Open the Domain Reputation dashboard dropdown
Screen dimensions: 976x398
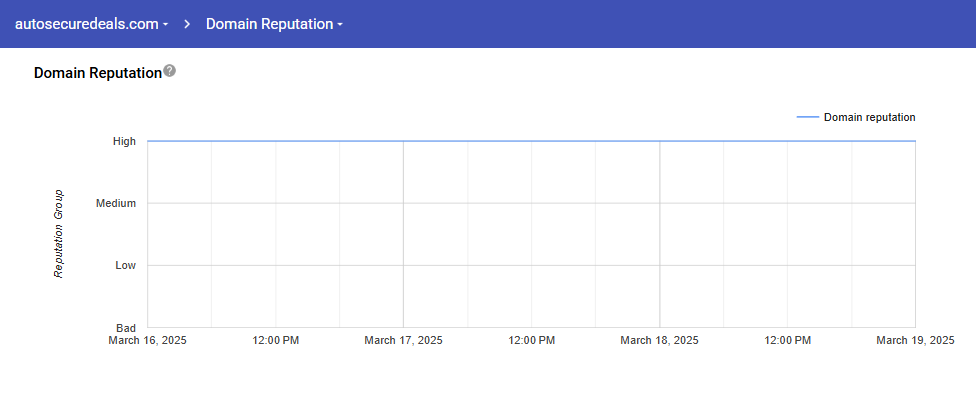click(x=274, y=24)
